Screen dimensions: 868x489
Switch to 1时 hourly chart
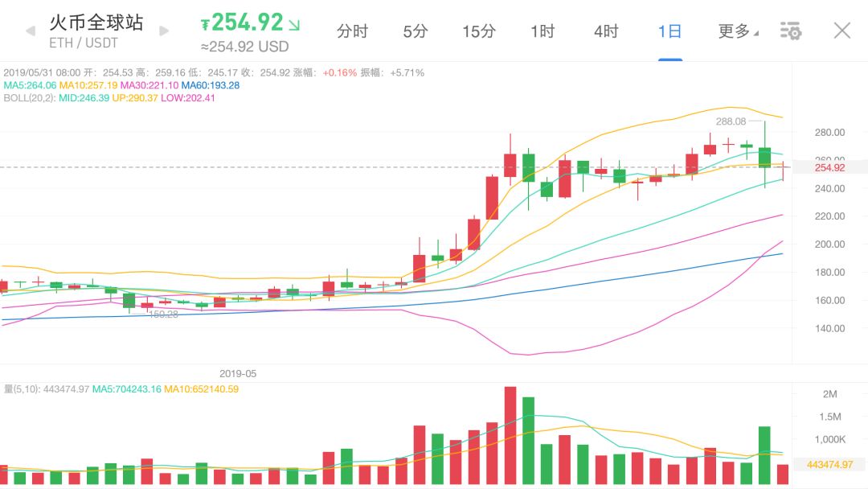pos(542,31)
